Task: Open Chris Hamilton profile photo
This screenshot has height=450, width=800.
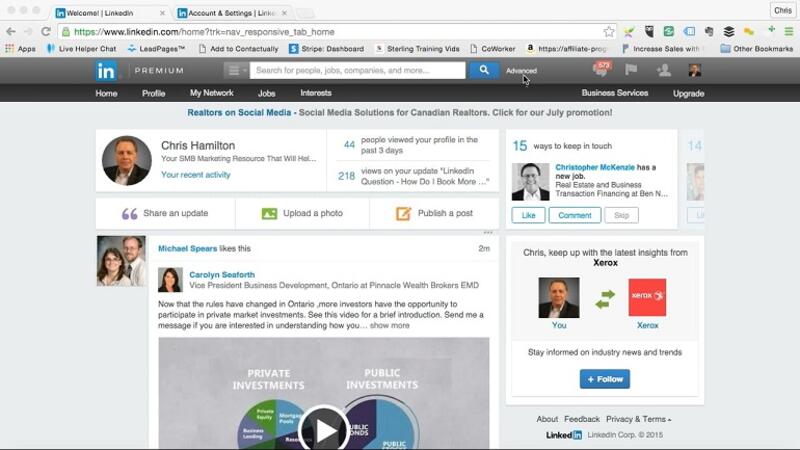Action: [127, 160]
